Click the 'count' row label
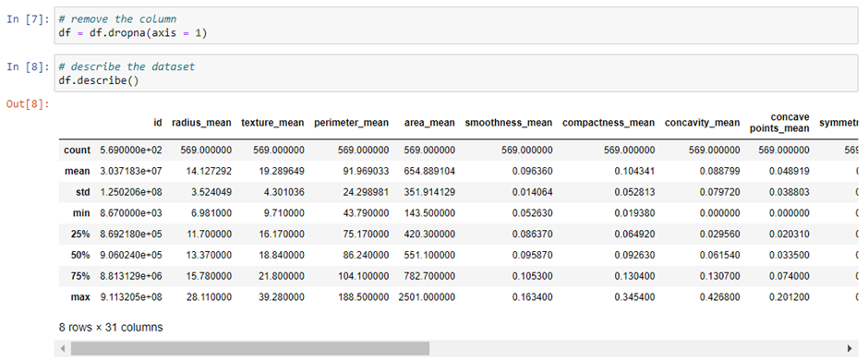The height and width of the screenshot is (361, 868). pos(77,150)
